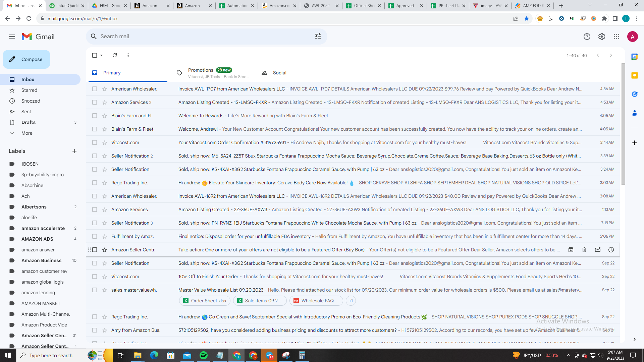
Task: Archive the Amazon Seller Central email
Action: (571, 250)
